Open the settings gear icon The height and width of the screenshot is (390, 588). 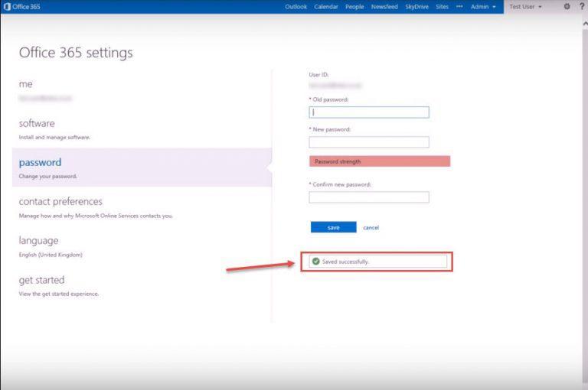click(x=567, y=6)
